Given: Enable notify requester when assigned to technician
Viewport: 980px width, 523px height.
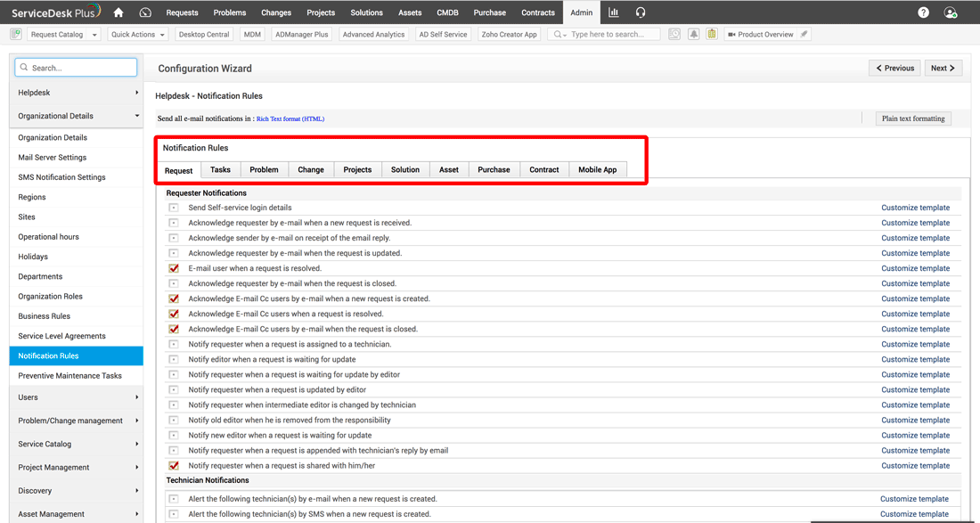Looking at the screenshot, I should click(x=174, y=344).
